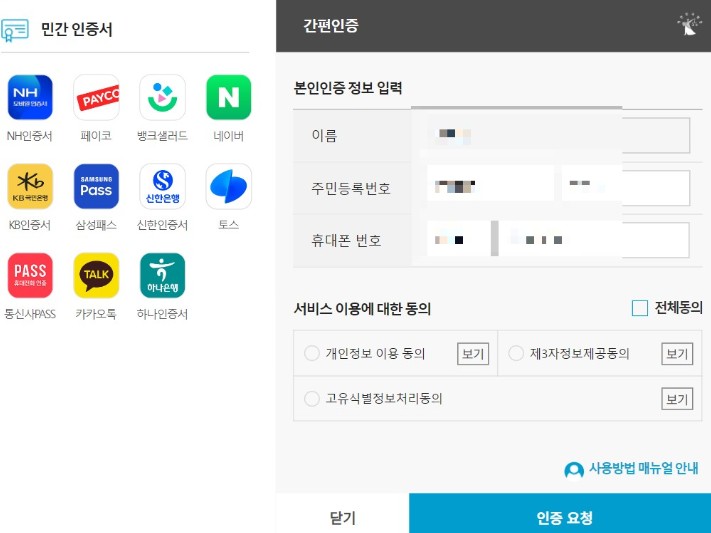Click the NH인증서 label text

[x=29, y=136]
